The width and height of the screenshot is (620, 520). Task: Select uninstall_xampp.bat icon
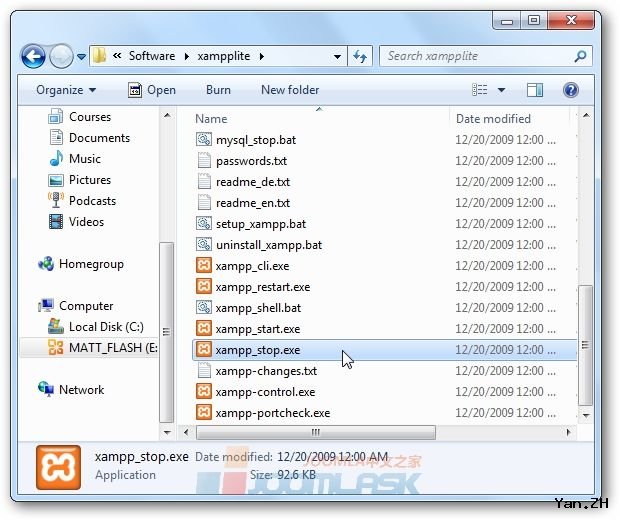click(x=204, y=244)
